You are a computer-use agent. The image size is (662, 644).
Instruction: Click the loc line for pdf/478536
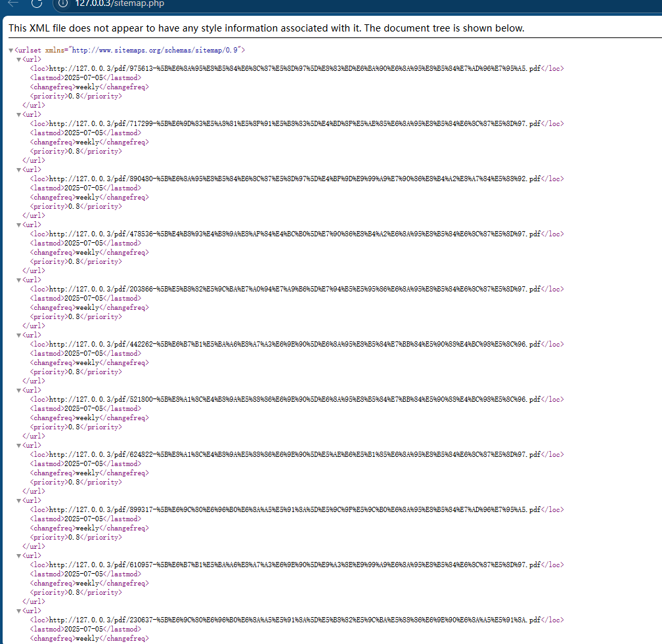pos(297,234)
